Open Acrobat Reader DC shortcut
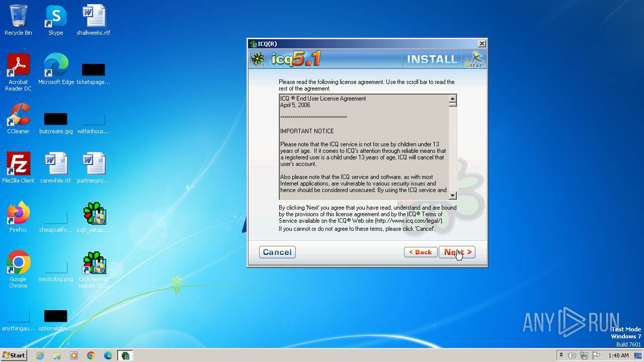Image resolution: width=644 pixels, height=362 pixels. [18, 72]
